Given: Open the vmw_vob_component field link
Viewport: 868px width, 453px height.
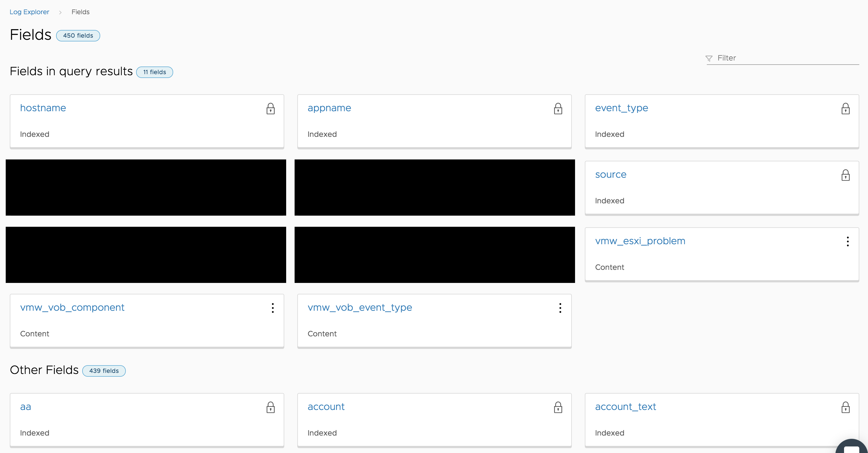Looking at the screenshot, I should (x=72, y=307).
